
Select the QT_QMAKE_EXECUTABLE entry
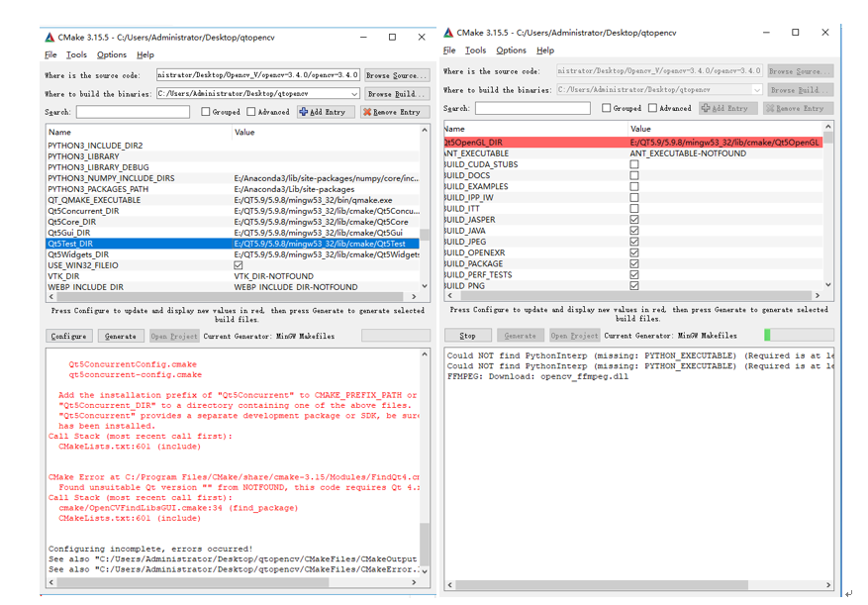[x=94, y=200]
